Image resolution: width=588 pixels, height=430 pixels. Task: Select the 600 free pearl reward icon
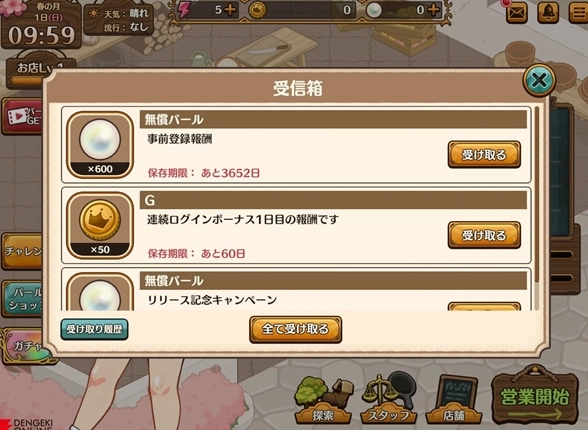pos(100,145)
